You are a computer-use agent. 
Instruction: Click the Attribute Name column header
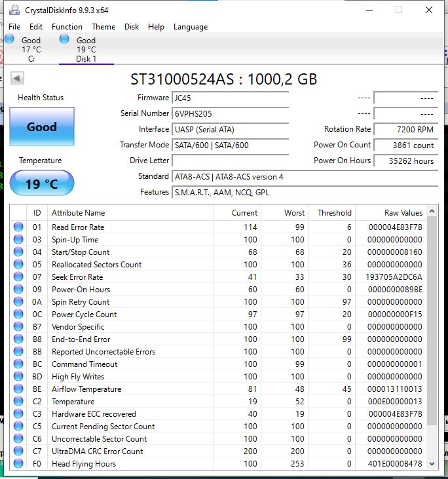coord(131,213)
